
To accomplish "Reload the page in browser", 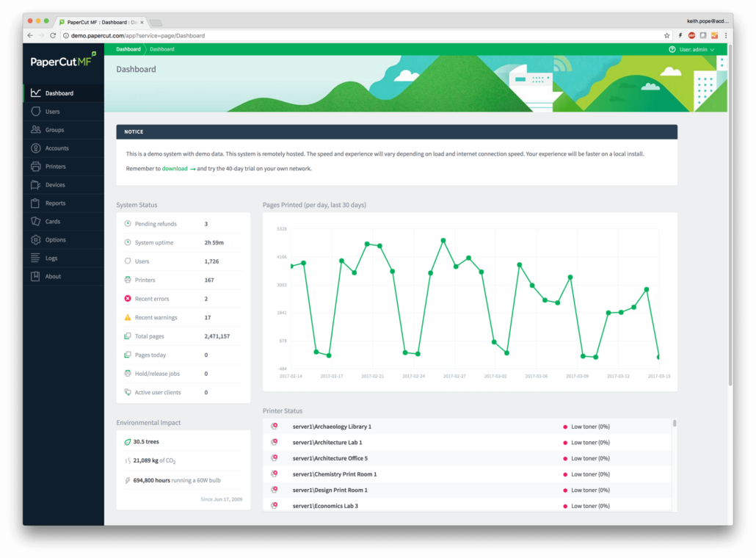I will (53, 35).
